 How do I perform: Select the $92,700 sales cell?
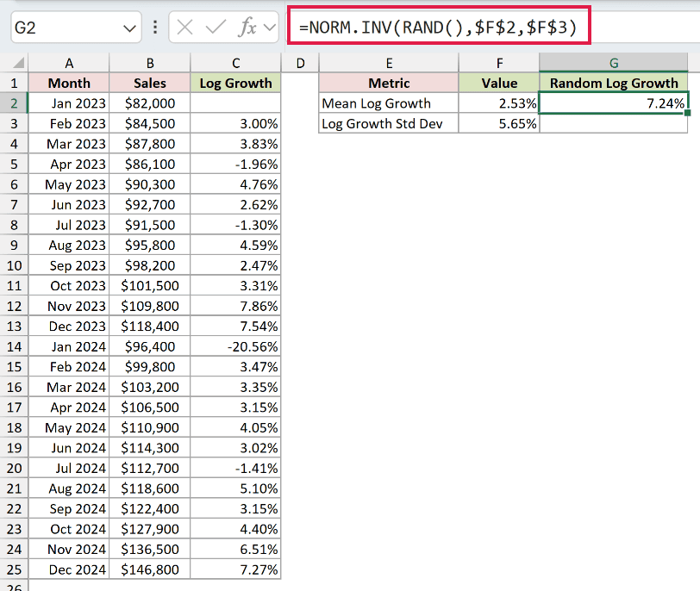pyautogui.click(x=150, y=205)
